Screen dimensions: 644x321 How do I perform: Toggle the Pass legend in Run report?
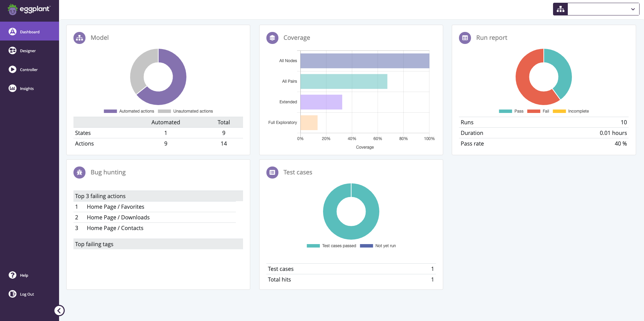point(511,111)
